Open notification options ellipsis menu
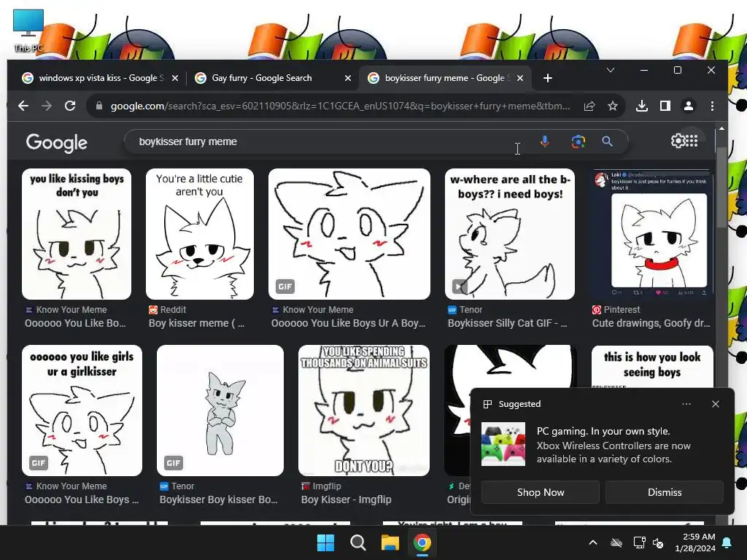Image resolution: width=747 pixels, height=560 pixels. click(x=686, y=404)
